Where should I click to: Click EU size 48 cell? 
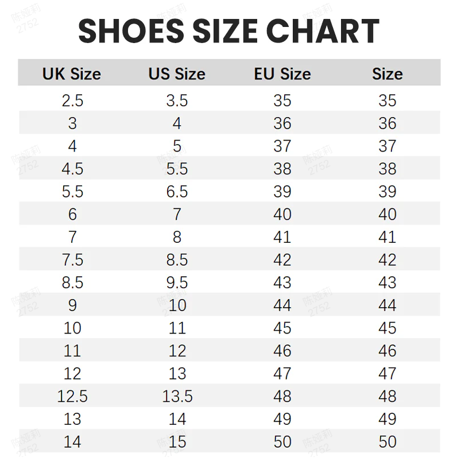282,396
